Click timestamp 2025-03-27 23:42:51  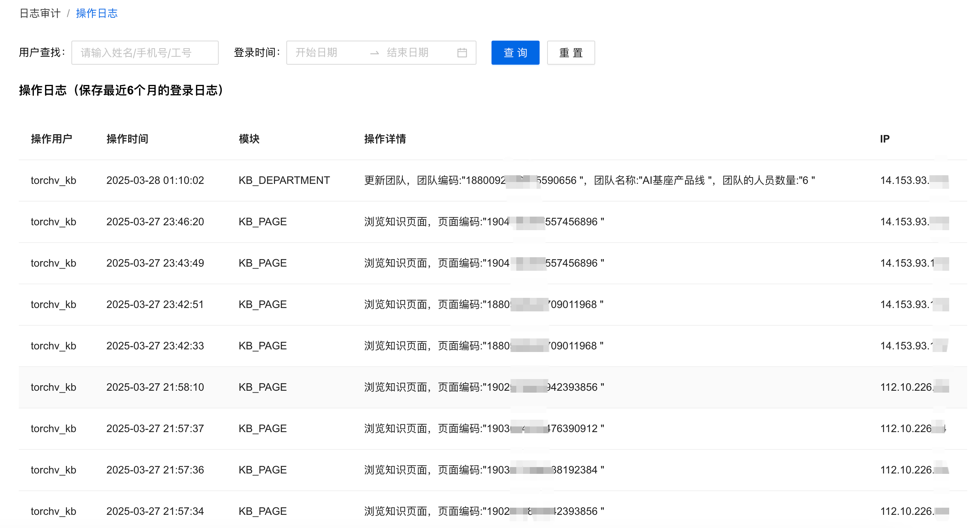155,305
